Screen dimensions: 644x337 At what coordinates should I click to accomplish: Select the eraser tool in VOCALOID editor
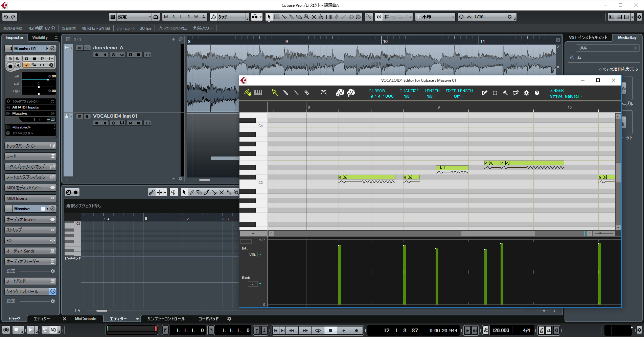click(307, 93)
